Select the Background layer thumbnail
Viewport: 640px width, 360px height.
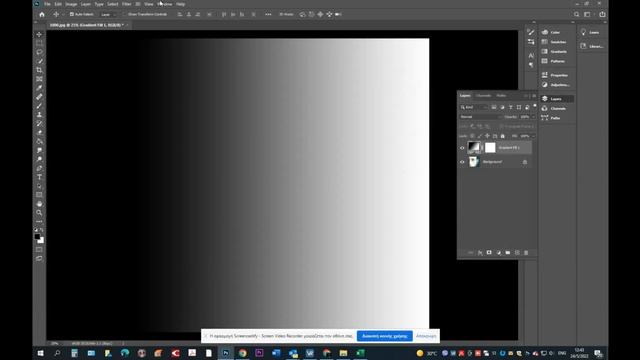point(473,162)
